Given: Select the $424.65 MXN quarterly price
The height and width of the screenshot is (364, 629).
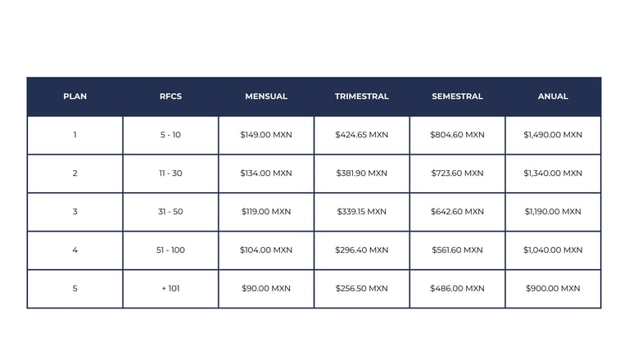Looking at the screenshot, I should [x=361, y=135].
